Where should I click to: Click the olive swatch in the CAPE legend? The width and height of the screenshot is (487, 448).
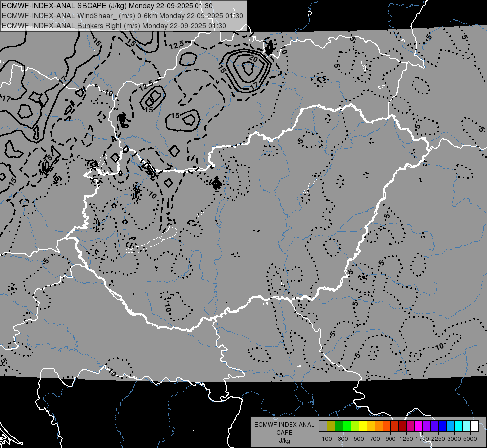[331, 426]
